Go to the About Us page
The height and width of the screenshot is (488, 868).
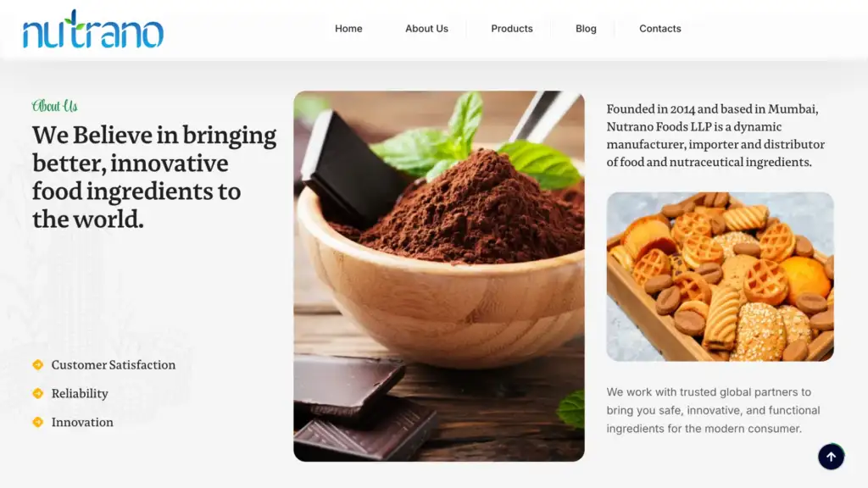426,29
